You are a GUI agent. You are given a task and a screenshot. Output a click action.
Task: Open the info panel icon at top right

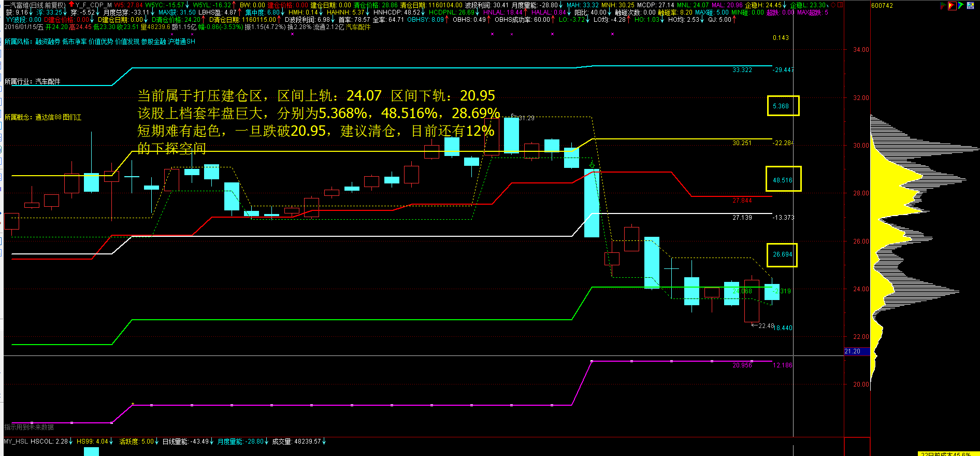point(970,6)
